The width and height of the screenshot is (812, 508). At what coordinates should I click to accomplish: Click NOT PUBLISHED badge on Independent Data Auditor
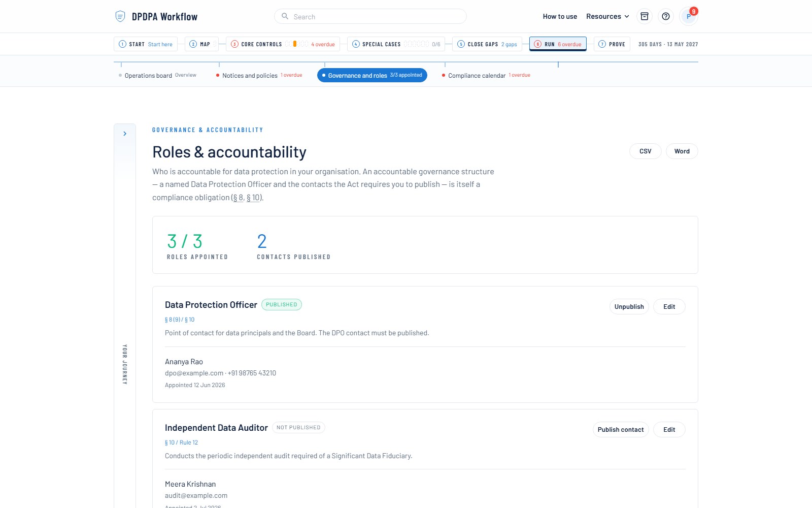click(x=298, y=428)
